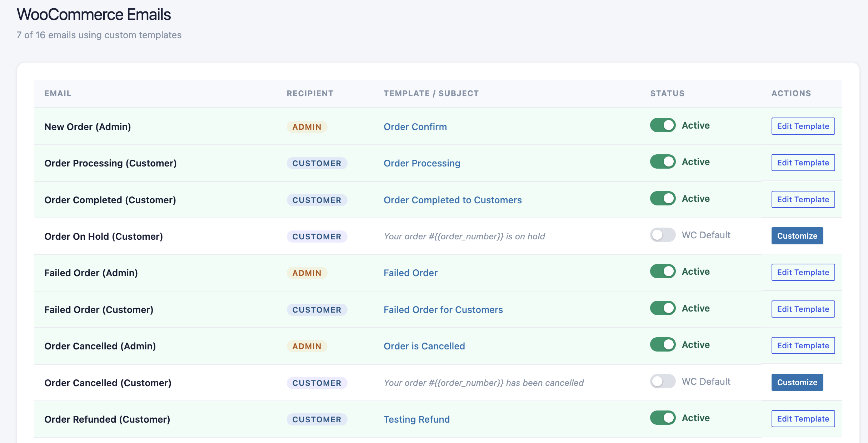
Task: Click the ADMIN badge in New Order row
Action: [307, 127]
